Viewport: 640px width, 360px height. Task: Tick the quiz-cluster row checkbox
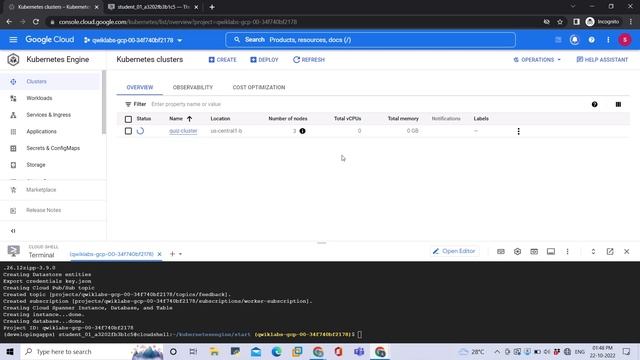[x=128, y=131]
